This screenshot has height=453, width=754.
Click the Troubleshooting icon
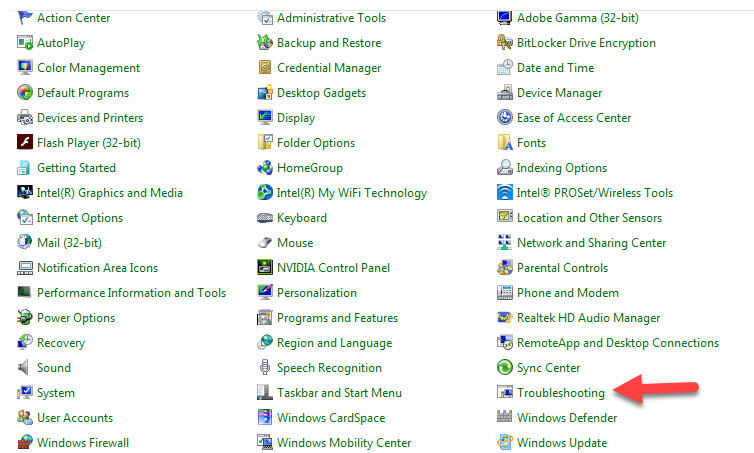click(x=505, y=393)
